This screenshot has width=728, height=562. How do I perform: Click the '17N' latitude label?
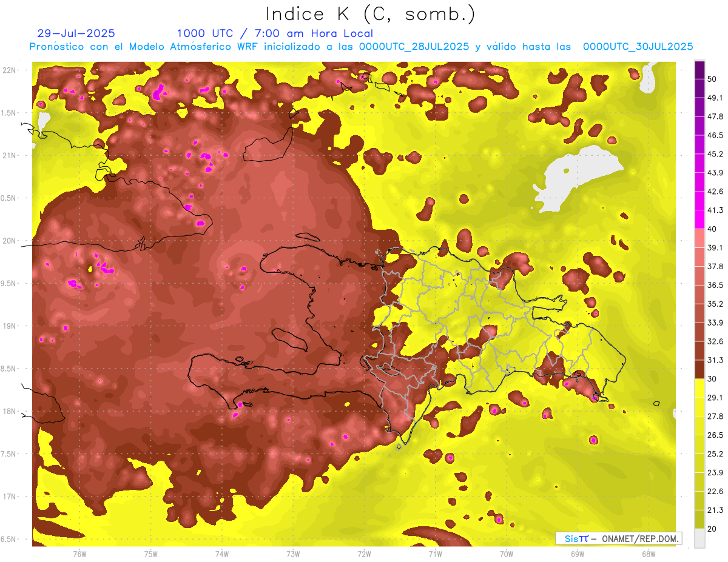click(x=10, y=497)
